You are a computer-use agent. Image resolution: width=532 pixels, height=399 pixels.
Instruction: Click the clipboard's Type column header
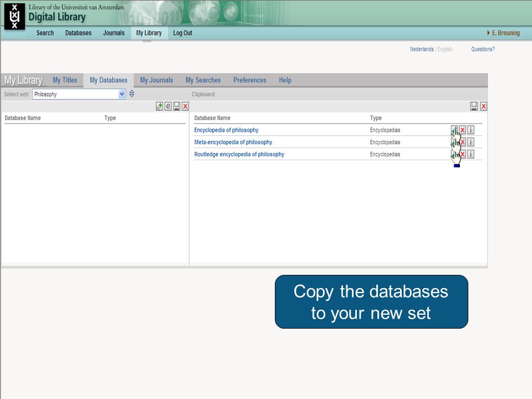coord(376,117)
